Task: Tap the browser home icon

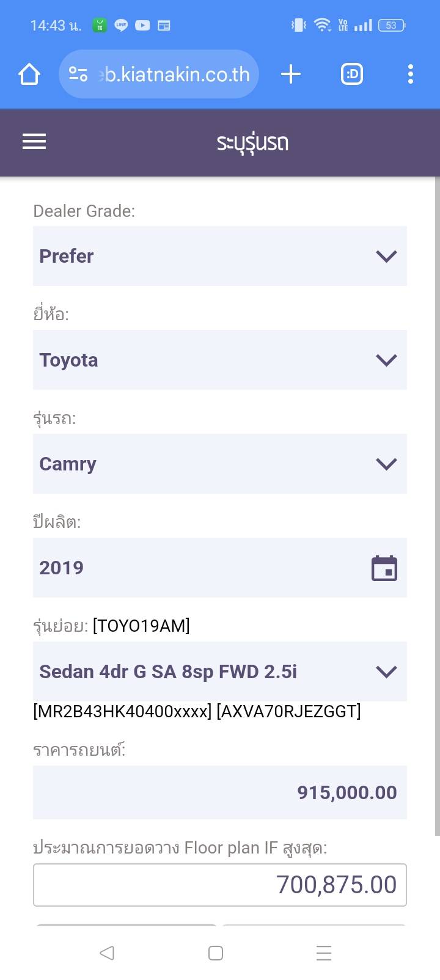Action: click(x=29, y=75)
